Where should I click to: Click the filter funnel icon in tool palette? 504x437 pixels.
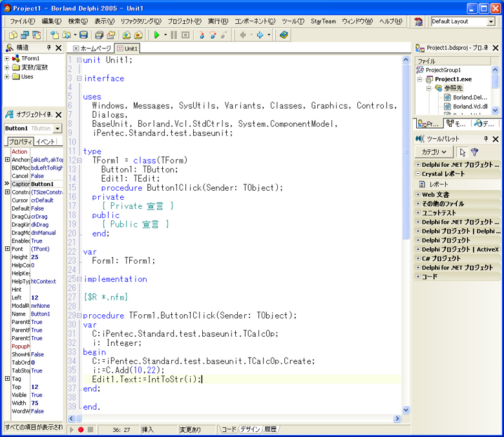(x=474, y=152)
